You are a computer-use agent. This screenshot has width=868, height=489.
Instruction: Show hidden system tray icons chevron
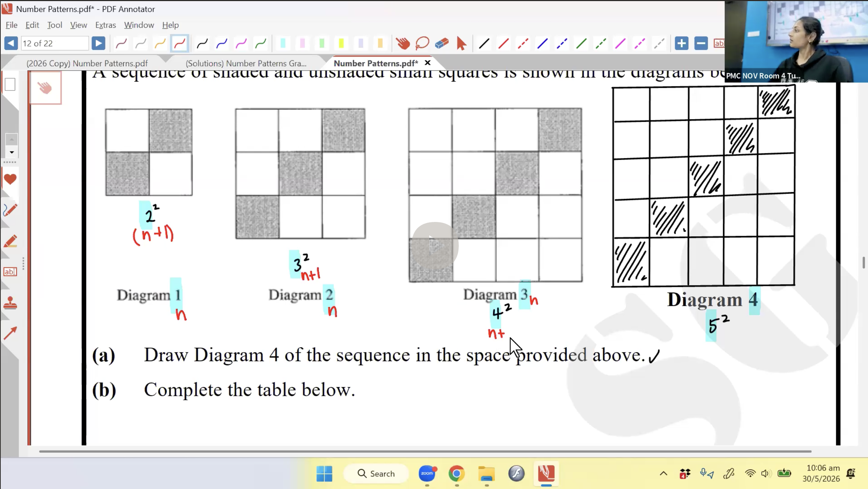coord(663,473)
